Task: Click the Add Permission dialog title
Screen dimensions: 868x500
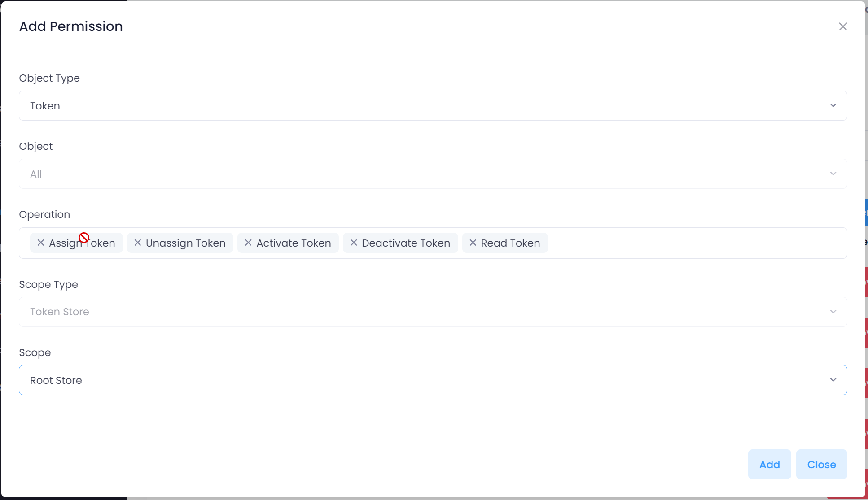Action: pyautogui.click(x=71, y=26)
